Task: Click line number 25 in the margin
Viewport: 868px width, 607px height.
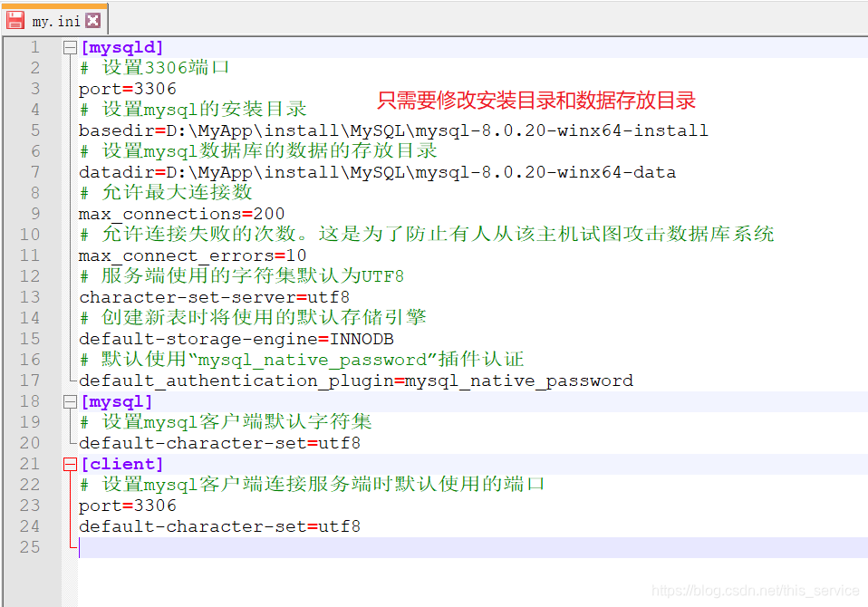Action: (x=30, y=547)
